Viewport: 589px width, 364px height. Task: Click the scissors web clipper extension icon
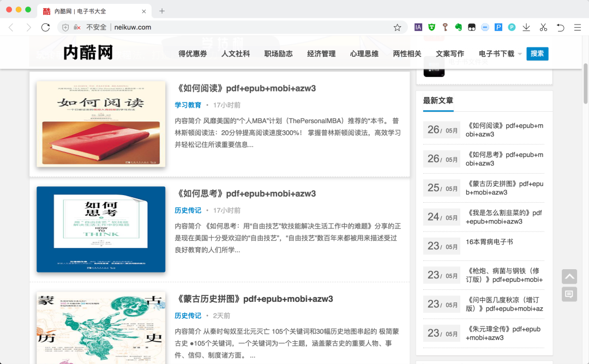(x=543, y=27)
